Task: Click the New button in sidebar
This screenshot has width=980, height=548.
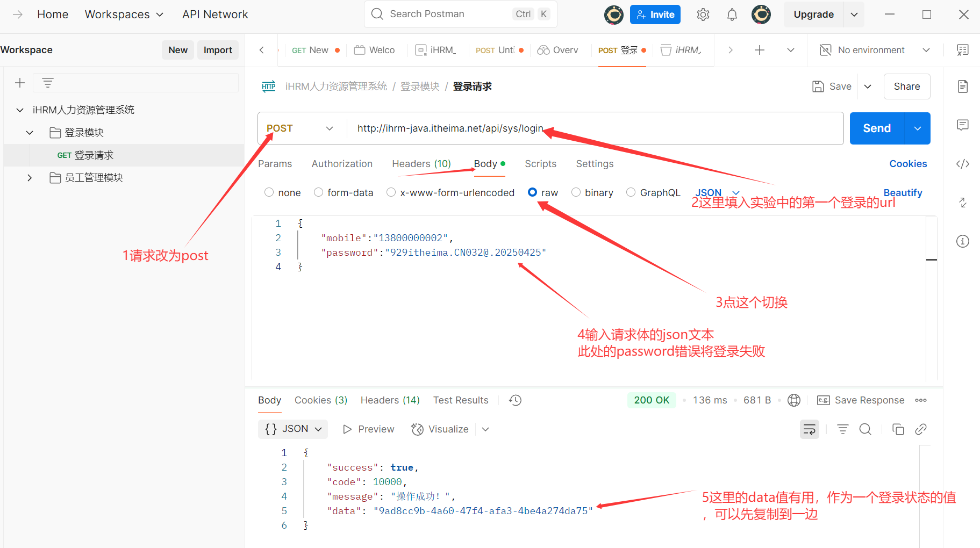Action: tap(178, 50)
